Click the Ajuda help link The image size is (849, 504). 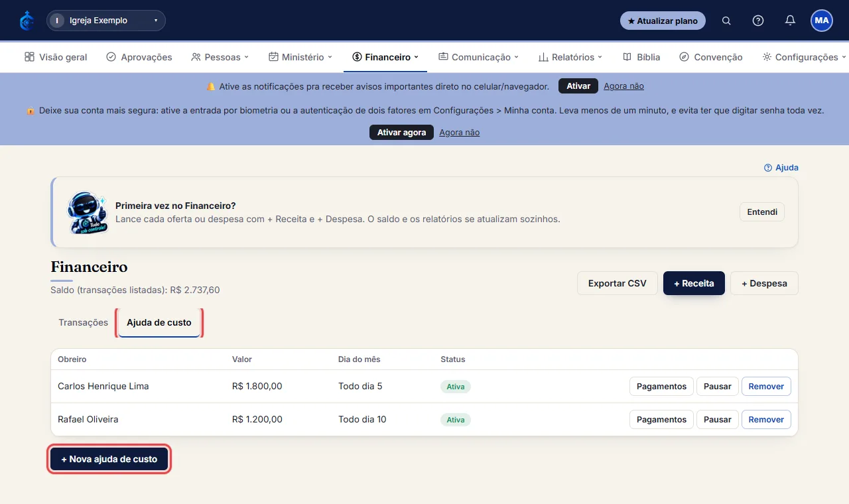781,168
